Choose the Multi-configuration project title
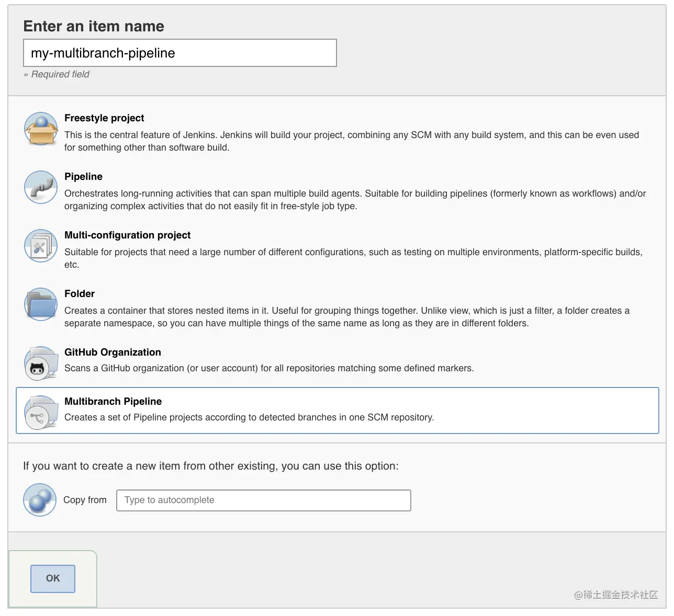 pyautogui.click(x=127, y=235)
